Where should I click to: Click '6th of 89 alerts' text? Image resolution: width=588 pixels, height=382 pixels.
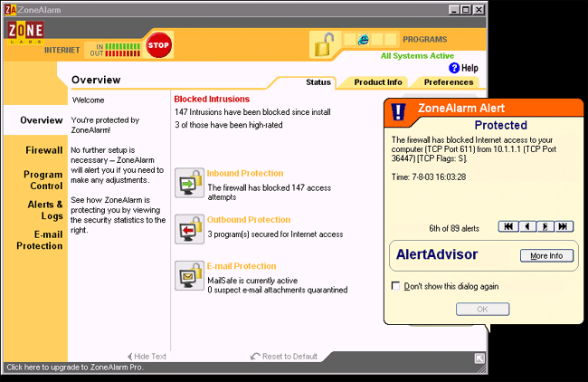454,228
